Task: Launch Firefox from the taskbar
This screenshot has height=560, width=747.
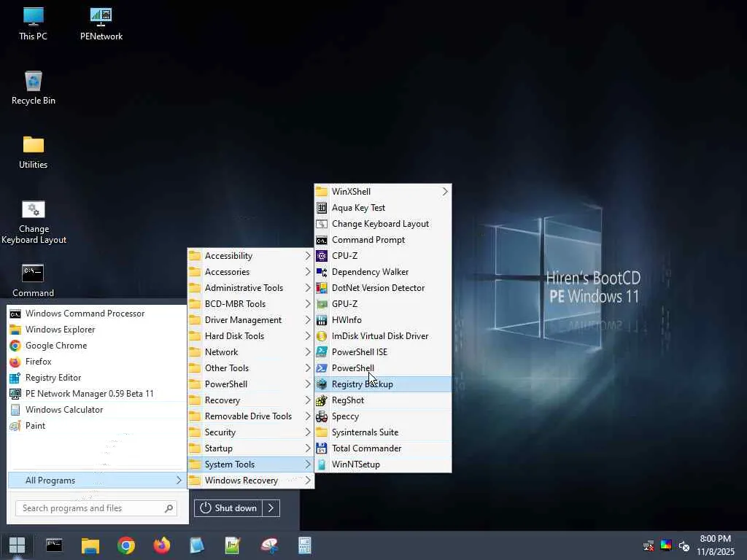Action: click(161, 545)
